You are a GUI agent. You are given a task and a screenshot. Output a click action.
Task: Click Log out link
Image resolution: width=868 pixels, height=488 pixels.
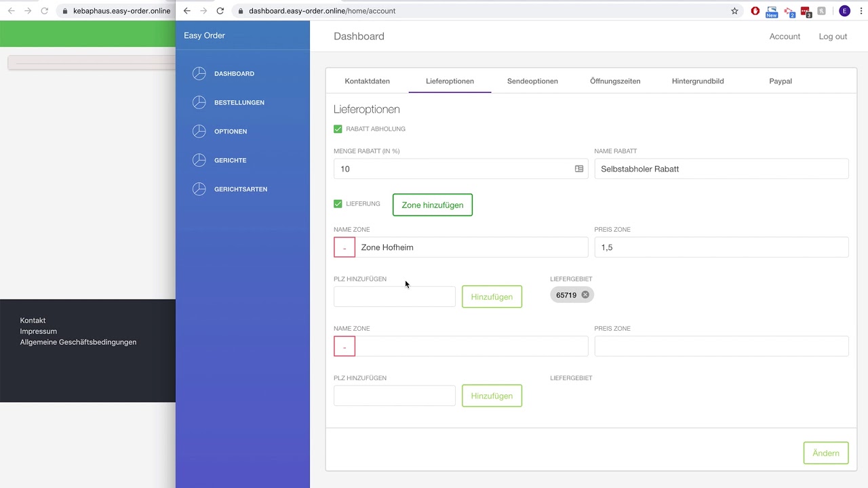pyautogui.click(x=833, y=37)
